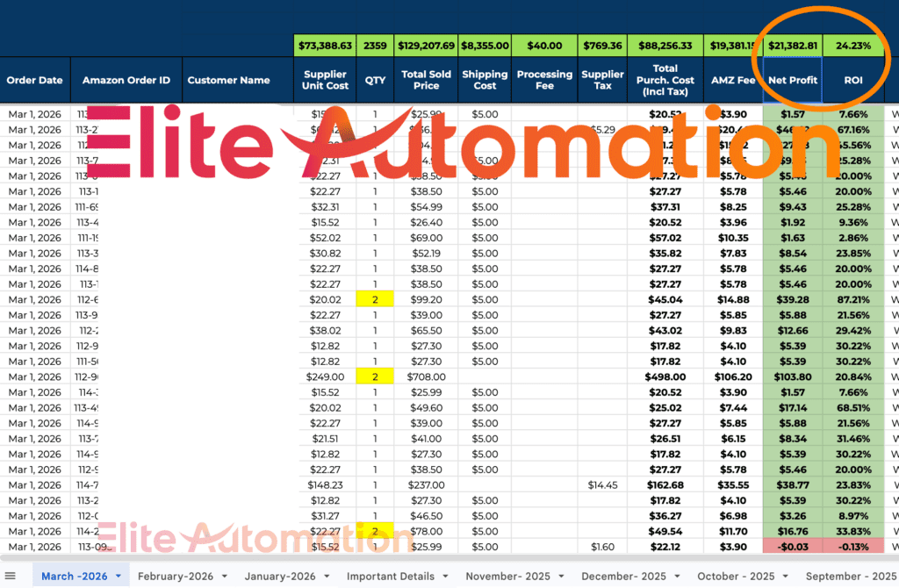Select the Net Profit column header
This screenshot has width=899, height=588.
coord(792,80)
